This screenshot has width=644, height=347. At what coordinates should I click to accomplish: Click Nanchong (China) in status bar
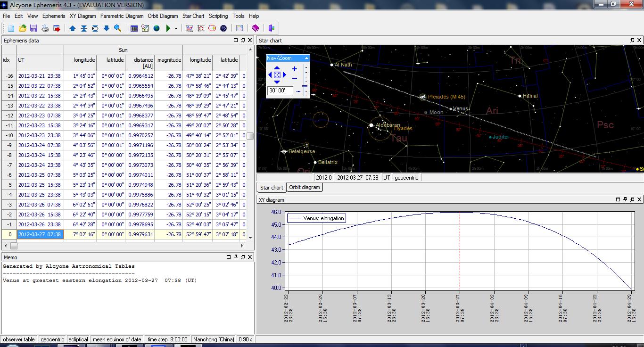[214, 339]
